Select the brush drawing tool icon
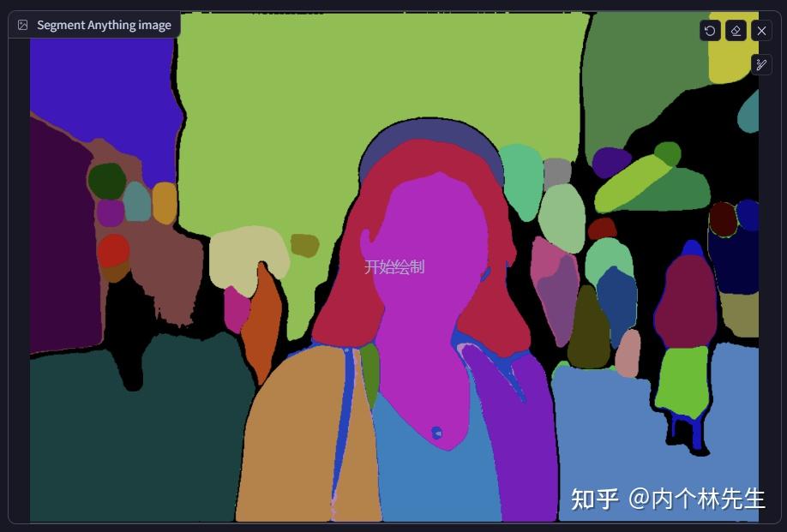 [762, 63]
